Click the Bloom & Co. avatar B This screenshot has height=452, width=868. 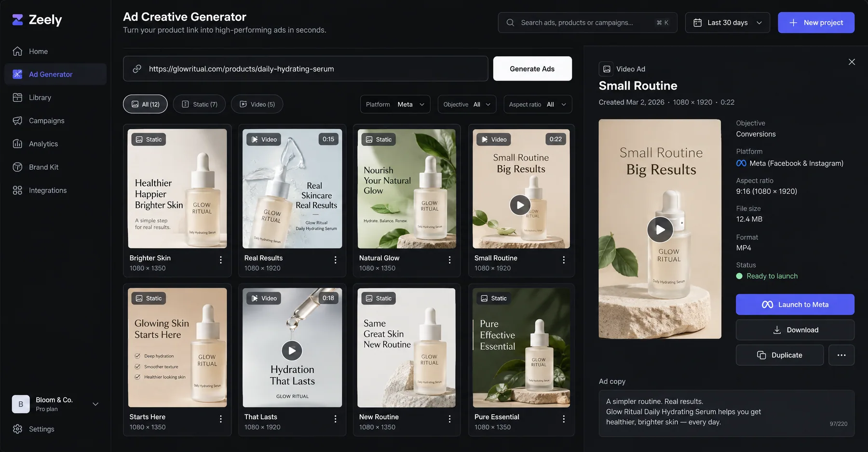tap(21, 404)
